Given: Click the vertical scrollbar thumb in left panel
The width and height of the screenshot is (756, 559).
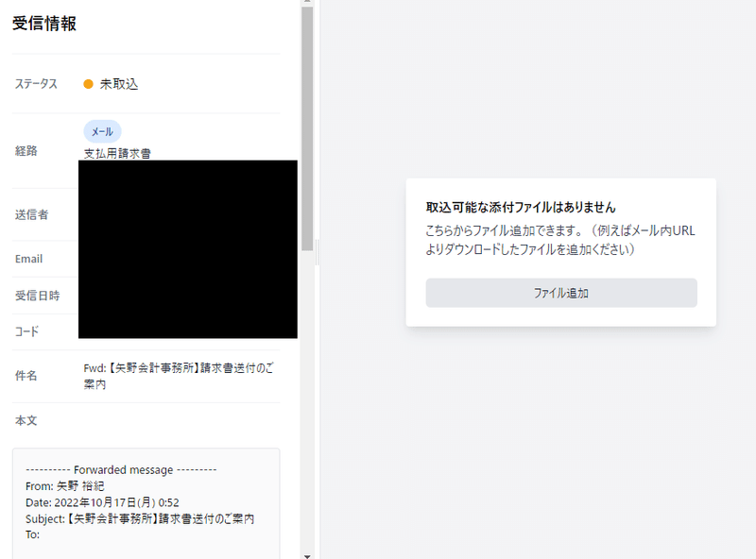Looking at the screenshot, I should coord(307,128).
